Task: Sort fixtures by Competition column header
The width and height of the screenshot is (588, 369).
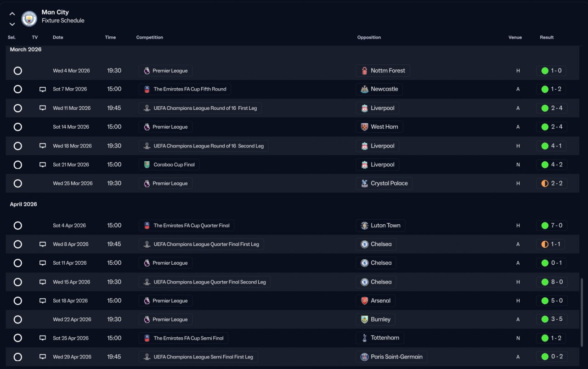Action: point(150,37)
